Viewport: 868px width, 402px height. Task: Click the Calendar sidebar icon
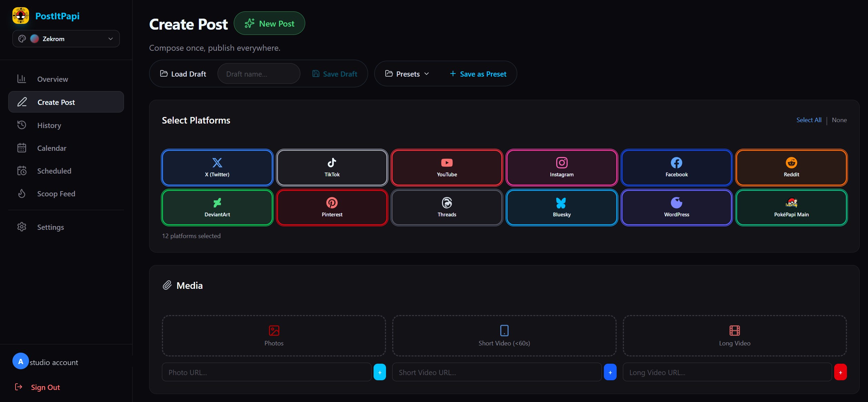point(22,148)
